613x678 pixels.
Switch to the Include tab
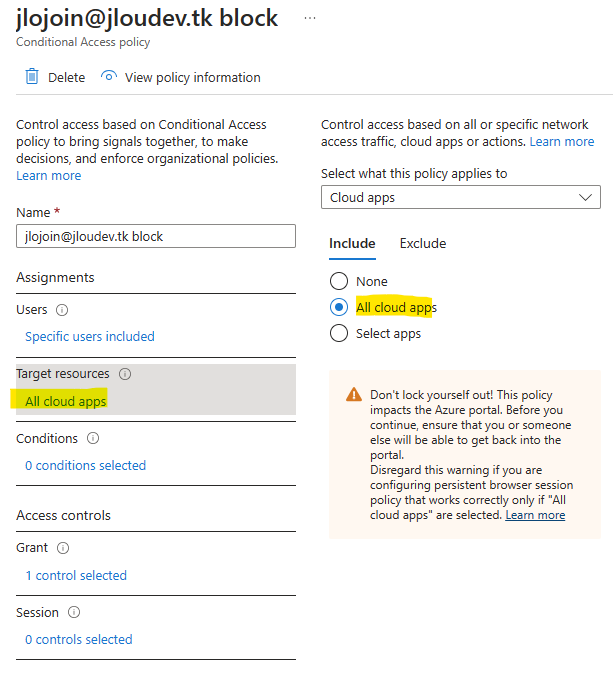352,243
